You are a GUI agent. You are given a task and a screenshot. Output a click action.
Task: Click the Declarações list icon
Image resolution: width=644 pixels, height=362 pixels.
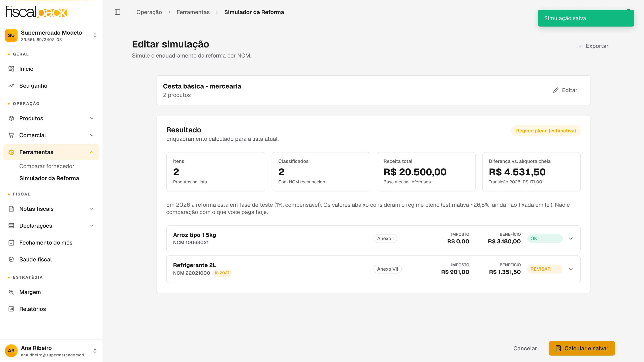tap(11, 226)
